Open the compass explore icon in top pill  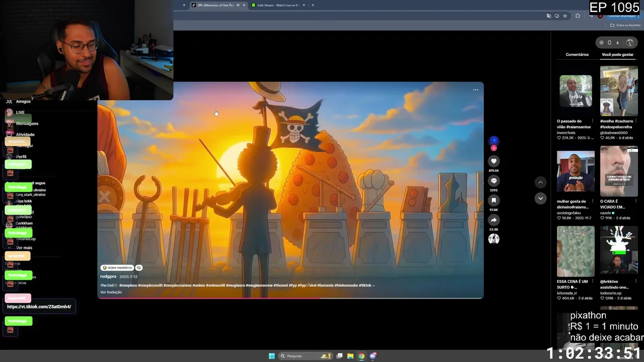pos(601,43)
